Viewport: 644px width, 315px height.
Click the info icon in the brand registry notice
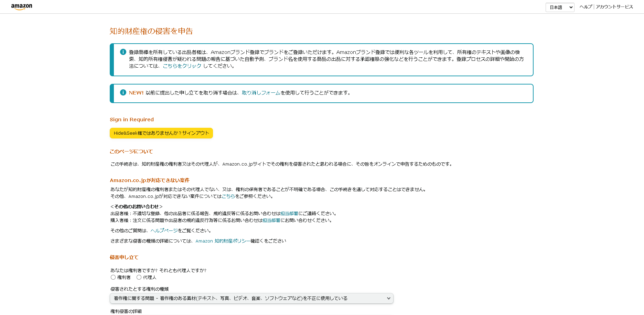(x=123, y=52)
